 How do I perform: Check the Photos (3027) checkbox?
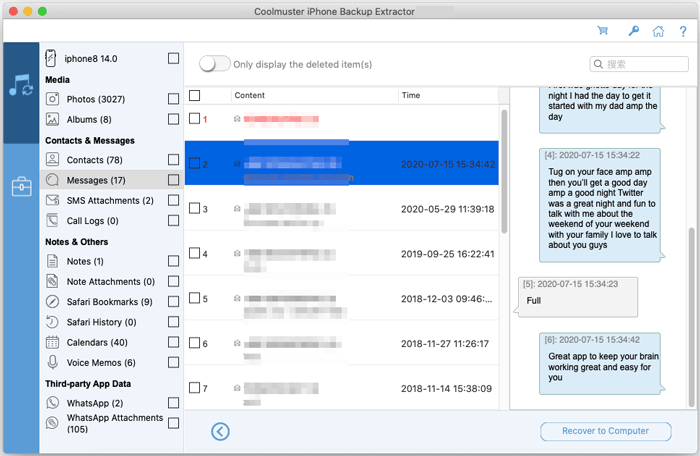click(x=173, y=99)
